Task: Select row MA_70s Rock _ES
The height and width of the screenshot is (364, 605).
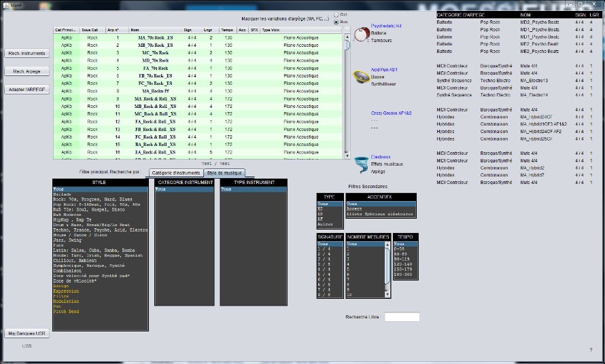Action: (198, 38)
